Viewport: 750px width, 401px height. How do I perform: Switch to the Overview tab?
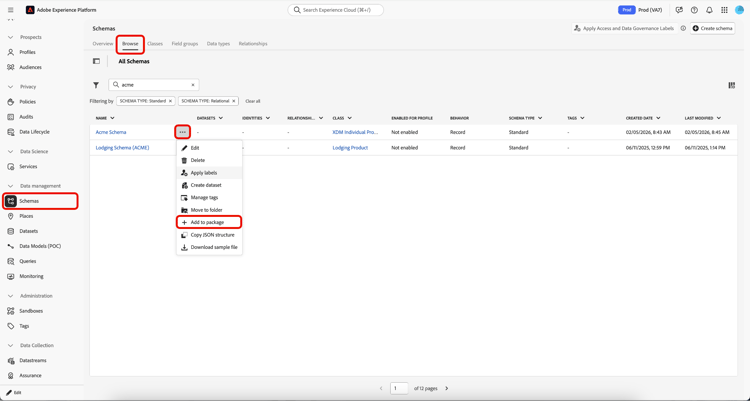(x=103, y=44)
